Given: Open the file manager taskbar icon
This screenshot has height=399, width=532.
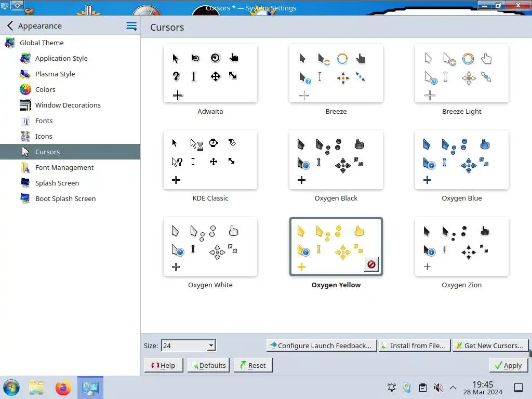Looking at the screenshot, I should point(36,388).
